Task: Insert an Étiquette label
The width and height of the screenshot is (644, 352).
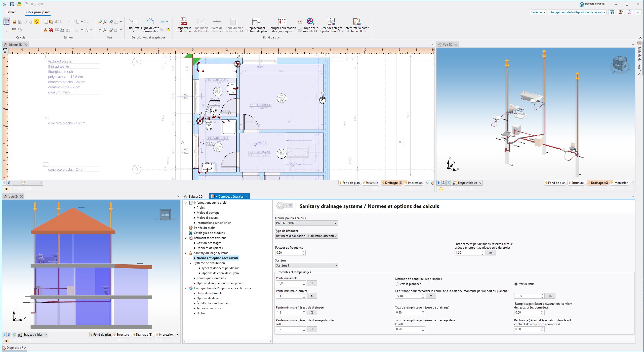Action: pyautogui.click(x=133, y=25)
